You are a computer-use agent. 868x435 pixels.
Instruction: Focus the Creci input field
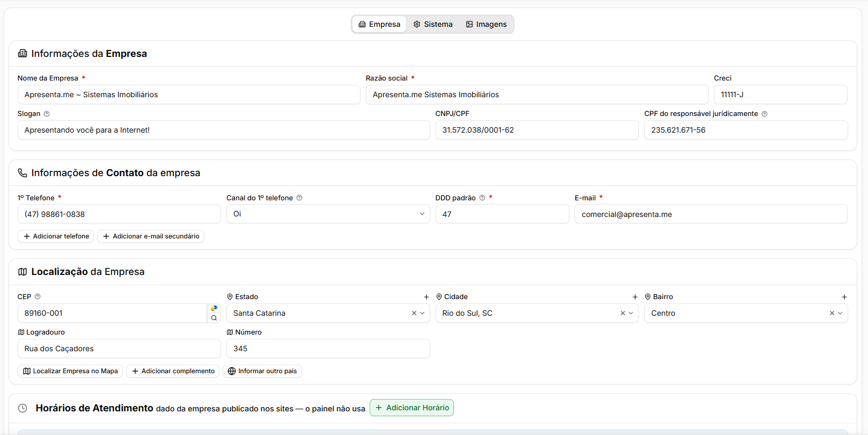click(x=781, y=95)
